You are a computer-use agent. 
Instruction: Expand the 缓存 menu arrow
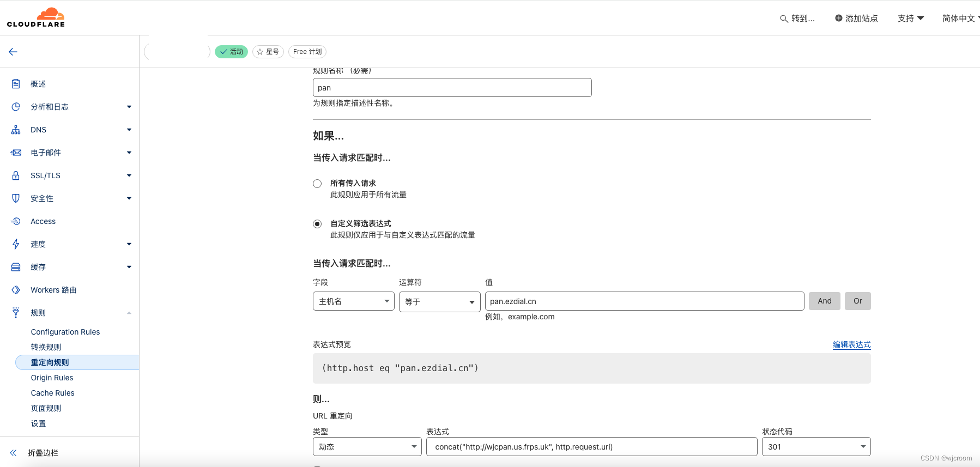pos(129,267)
